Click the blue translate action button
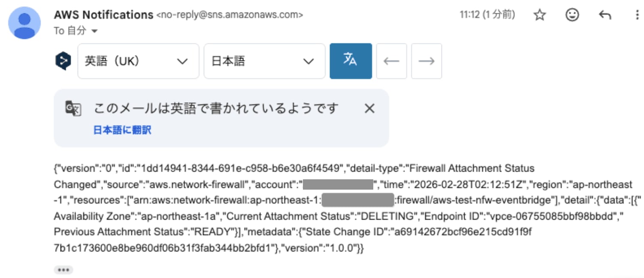 click(x=351, y=60)
